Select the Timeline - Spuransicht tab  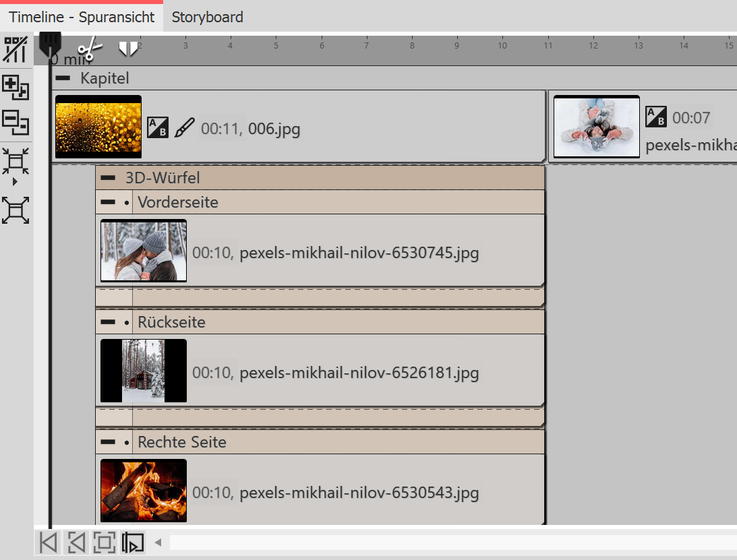point(82,18)
